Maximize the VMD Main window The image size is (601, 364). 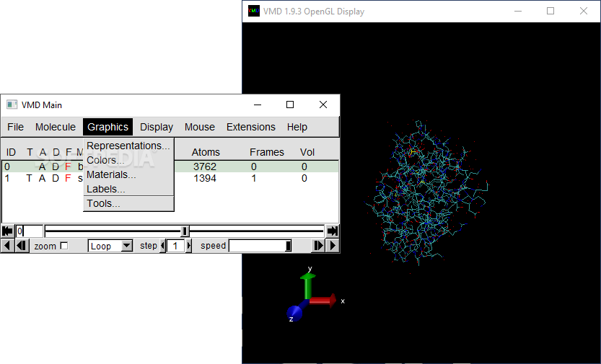290,105
